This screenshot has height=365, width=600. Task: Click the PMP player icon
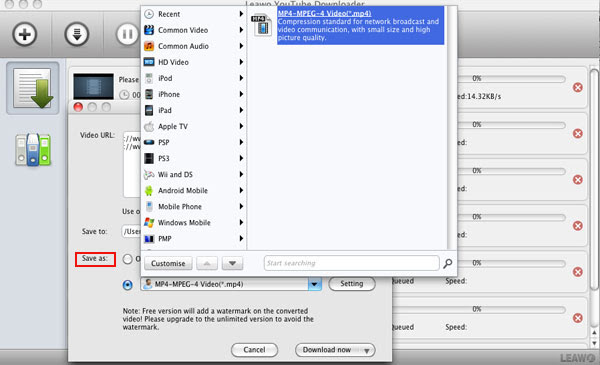(x=149, y=239)
